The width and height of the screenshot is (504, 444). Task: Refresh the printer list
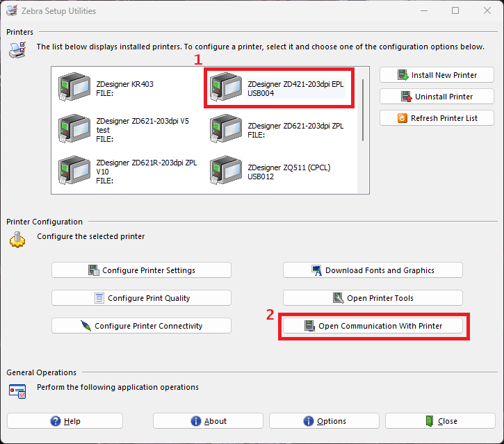pos(437,118)
